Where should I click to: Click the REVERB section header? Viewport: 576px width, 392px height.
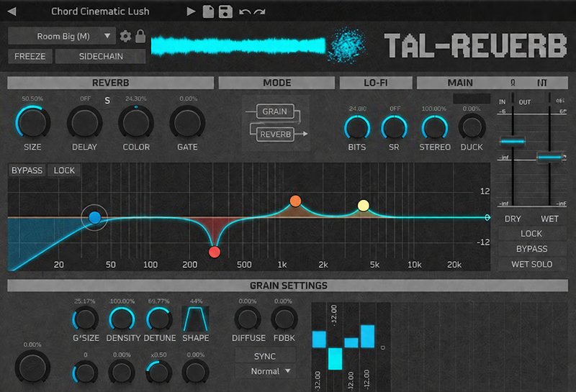pyautogui.click(x=111, y=83)
